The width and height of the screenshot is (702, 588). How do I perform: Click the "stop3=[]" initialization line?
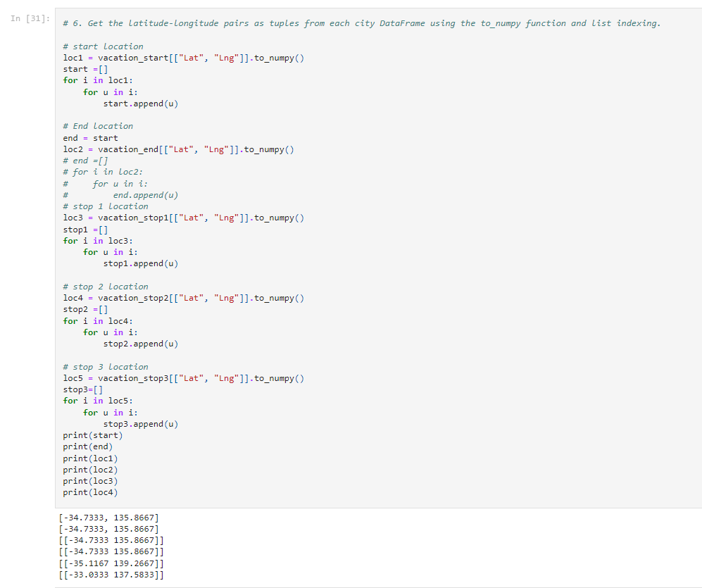coord(80,389)
